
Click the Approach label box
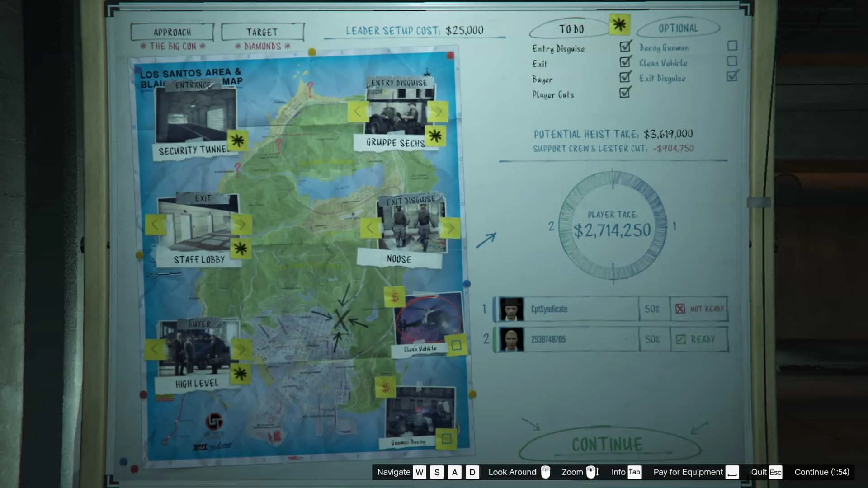[172, 32]
